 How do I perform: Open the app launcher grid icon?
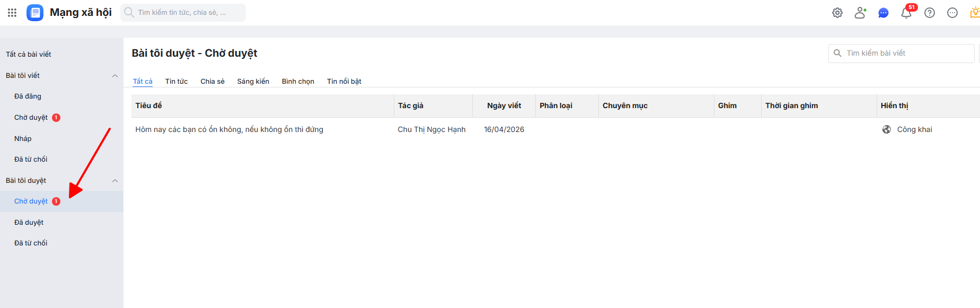[x=12, y=13]
